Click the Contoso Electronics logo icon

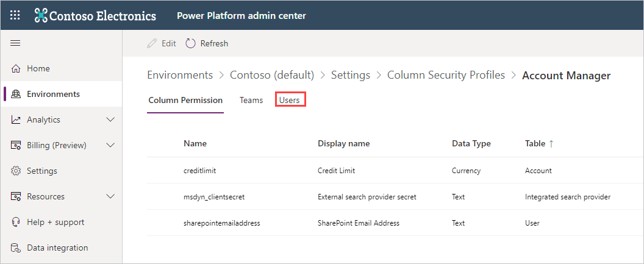pyautogui.click(x=41, y=15)
